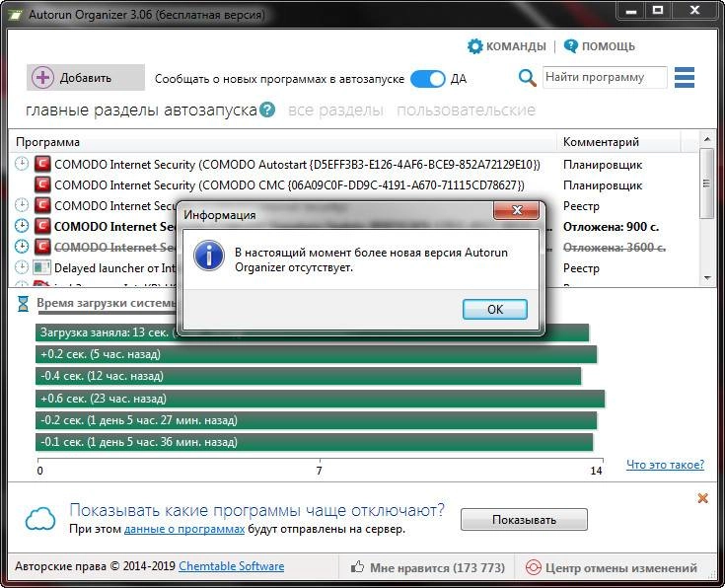Click the Комментарий column header
This screenshot has height=588, width=725.
tap(619, 141)
